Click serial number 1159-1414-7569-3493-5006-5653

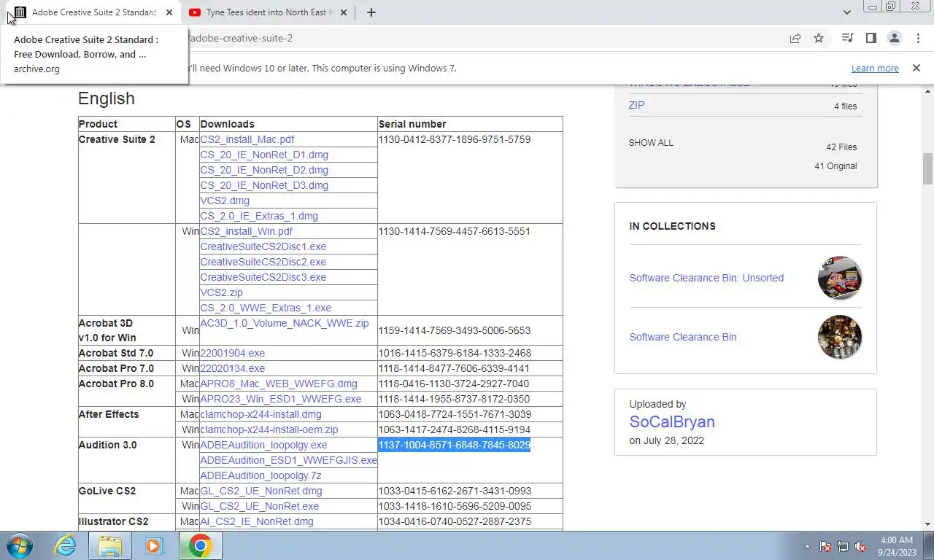pos(454,330)
